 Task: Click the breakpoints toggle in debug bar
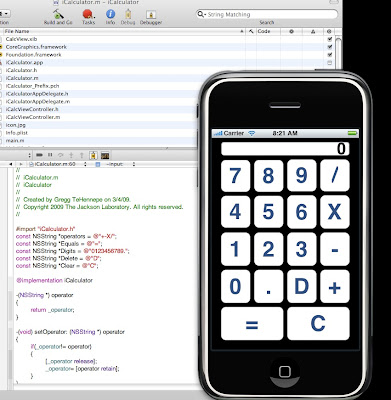tap(40, 155)
